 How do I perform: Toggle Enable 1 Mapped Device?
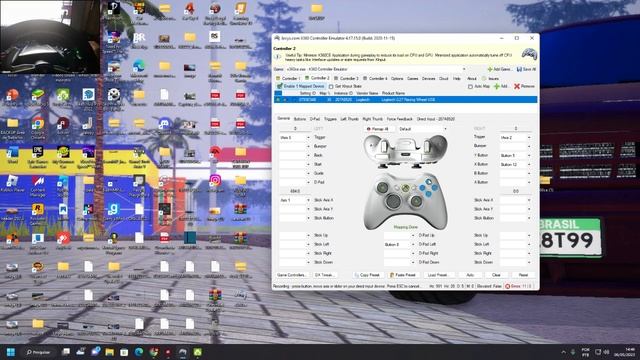coord(301,86)
